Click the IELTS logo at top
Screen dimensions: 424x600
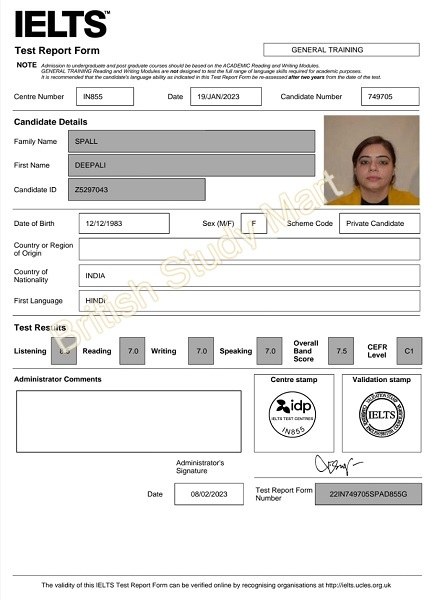(x=62, y=24)
